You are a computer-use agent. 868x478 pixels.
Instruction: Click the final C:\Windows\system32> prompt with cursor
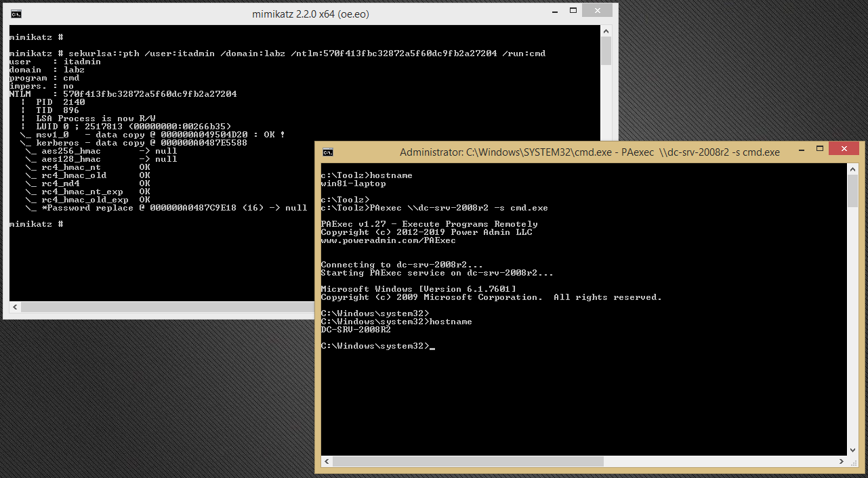tap(377, 346)
